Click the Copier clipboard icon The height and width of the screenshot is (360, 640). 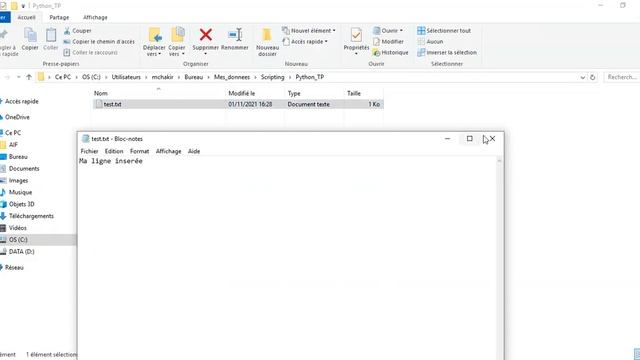tap(30, 36)
